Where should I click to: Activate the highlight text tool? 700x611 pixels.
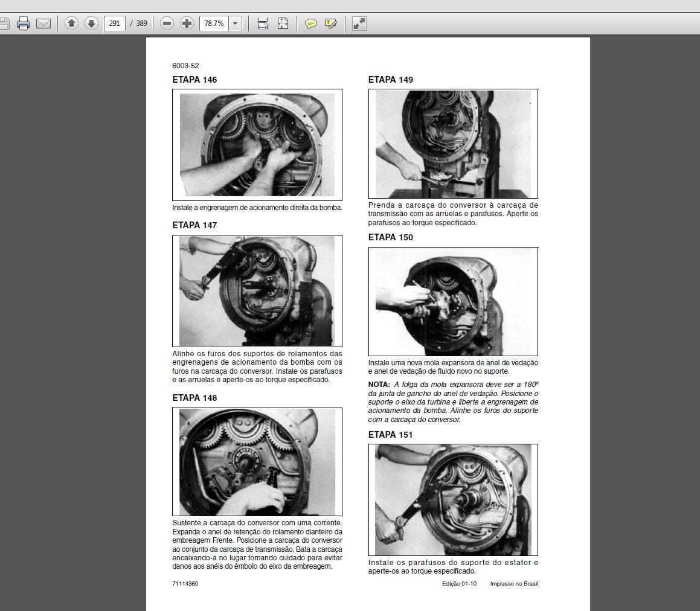pos(331,23)
